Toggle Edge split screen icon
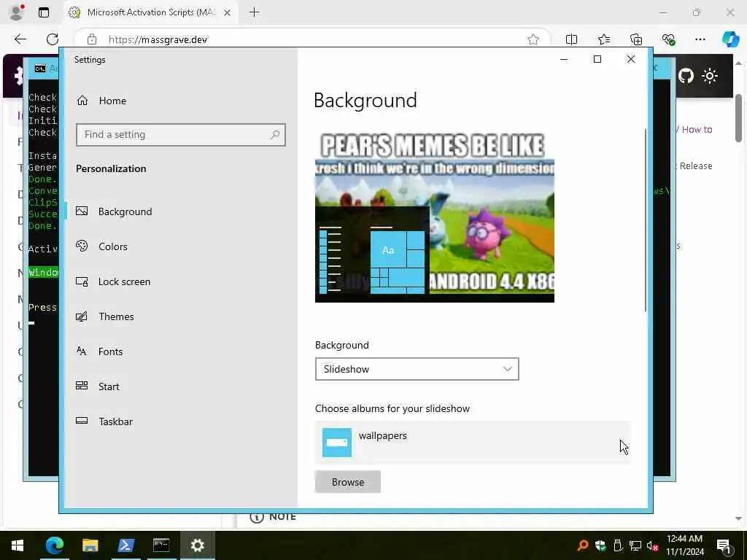Screen dimensions: 747x560 point(571,39)
